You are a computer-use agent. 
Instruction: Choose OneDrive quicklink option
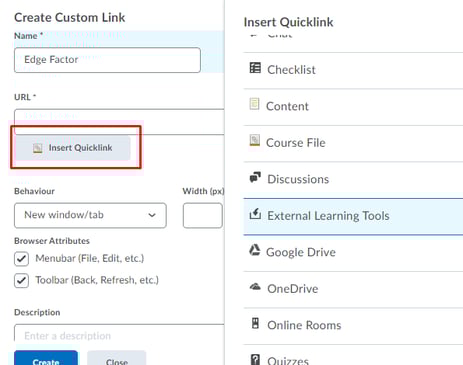353,289
